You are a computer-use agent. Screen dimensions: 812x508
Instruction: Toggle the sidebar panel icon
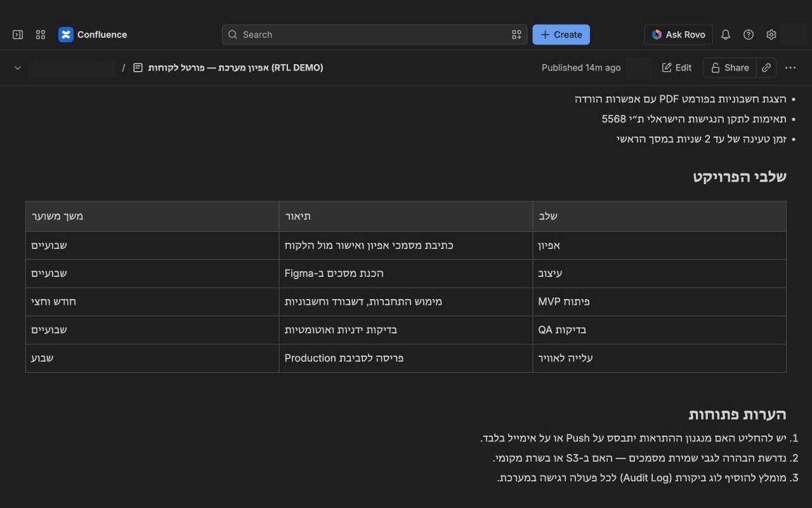coord(18,35)
